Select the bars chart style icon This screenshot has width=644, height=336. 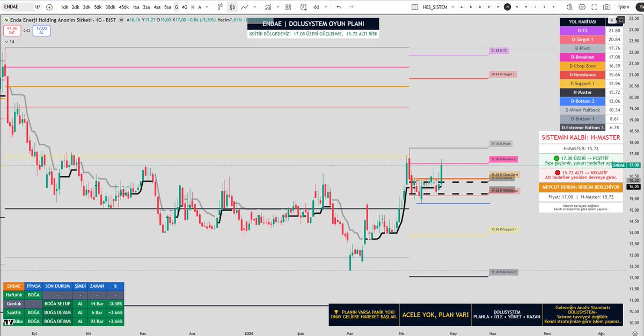click(221, 8)
